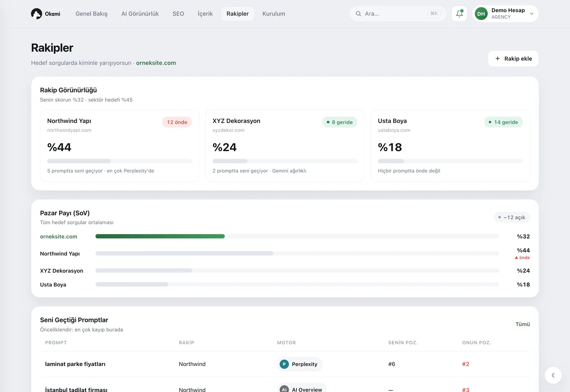Click the search magnifier icon
The image size is (570, 392).
[x=358, y=14]
